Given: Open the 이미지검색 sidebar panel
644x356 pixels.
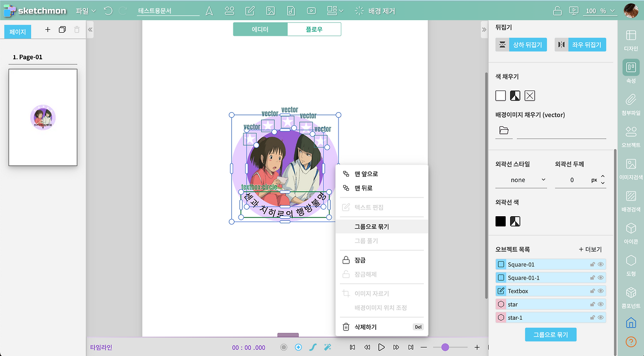Looking at the screenshot, I should pos(631,168).
